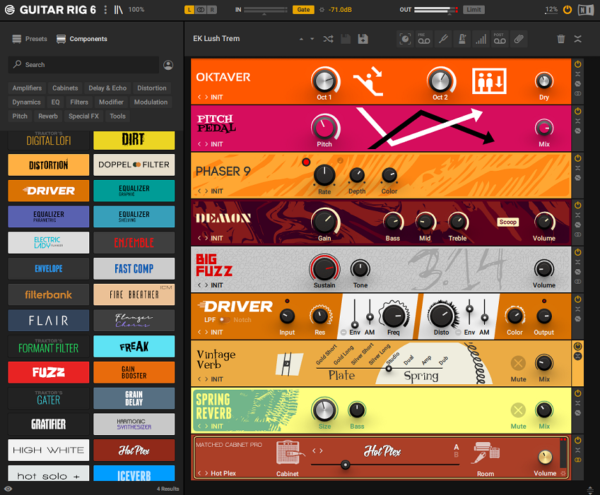Step to next rack preset arrow
The height and width of the screenshot is (495, 600).
312,39
